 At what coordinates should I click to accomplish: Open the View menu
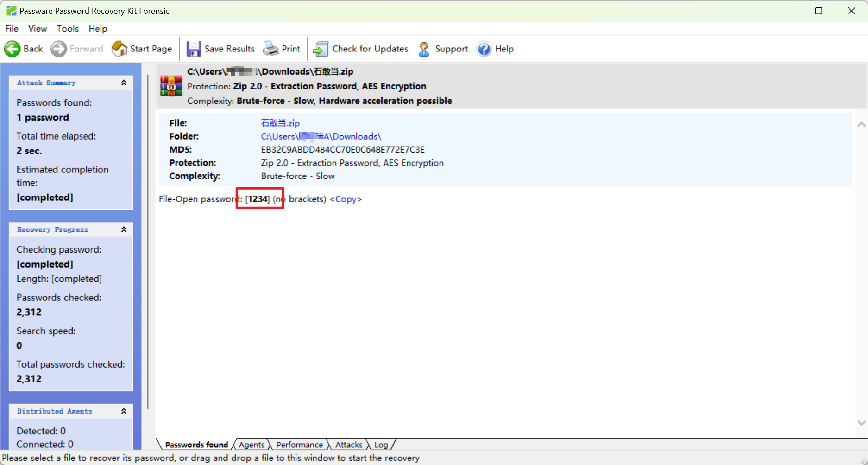[38, 28]
